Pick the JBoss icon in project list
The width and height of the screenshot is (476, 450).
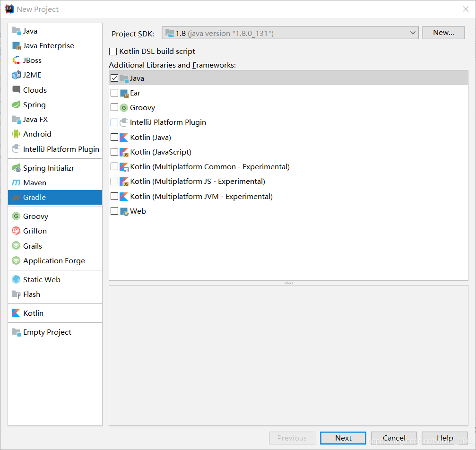coord(16,60)
